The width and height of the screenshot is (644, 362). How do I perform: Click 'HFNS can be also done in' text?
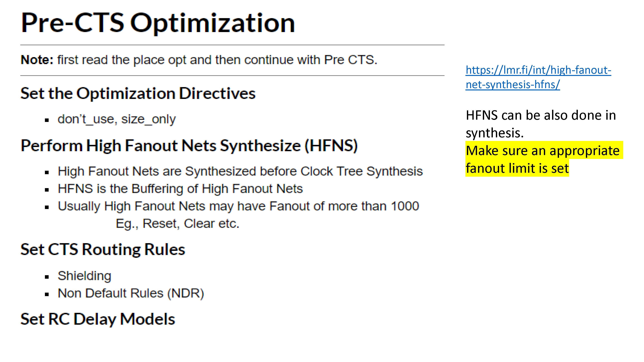(x=541, y=115)
